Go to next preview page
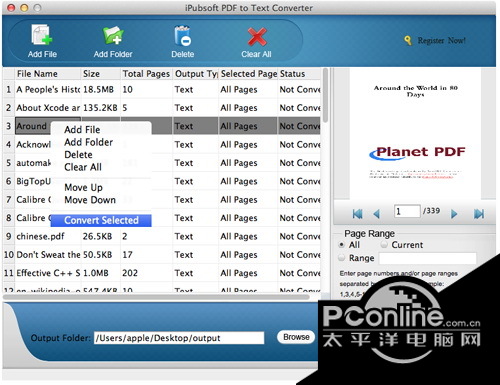Image resolution: width=500 pixels, height=385 pixels. (454, 214)
